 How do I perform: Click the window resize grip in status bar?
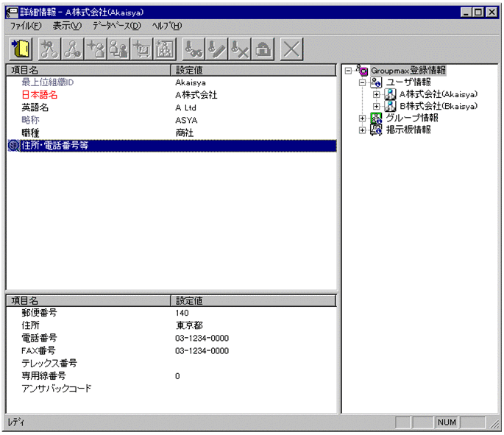494,423
